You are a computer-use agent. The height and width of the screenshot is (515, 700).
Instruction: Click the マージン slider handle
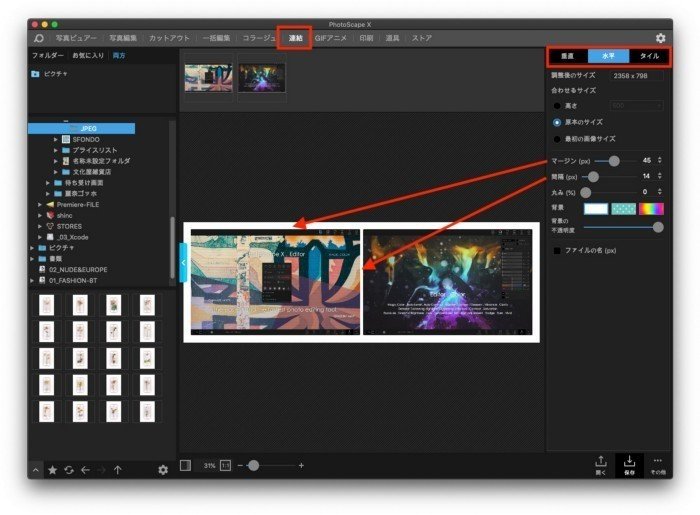614,161
